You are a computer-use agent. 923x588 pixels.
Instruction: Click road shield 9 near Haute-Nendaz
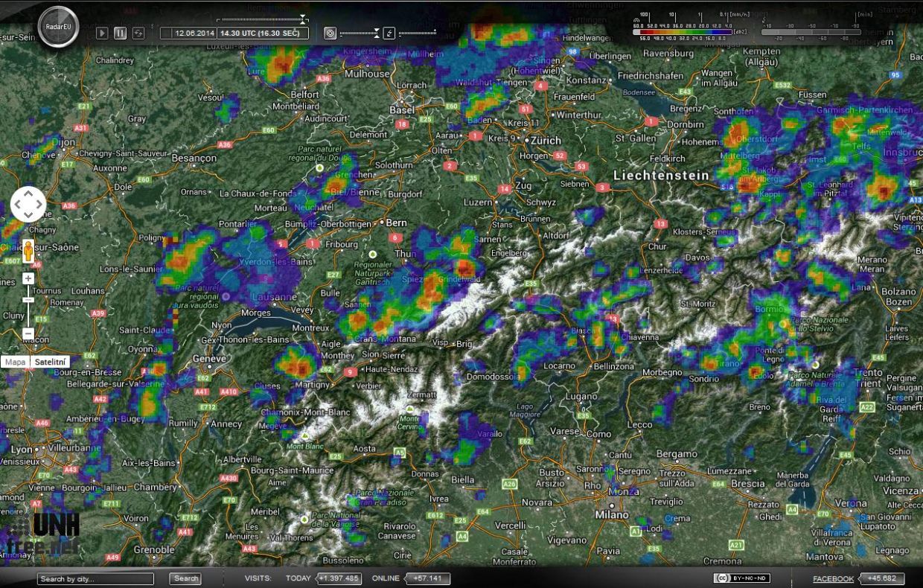(350, 371)
